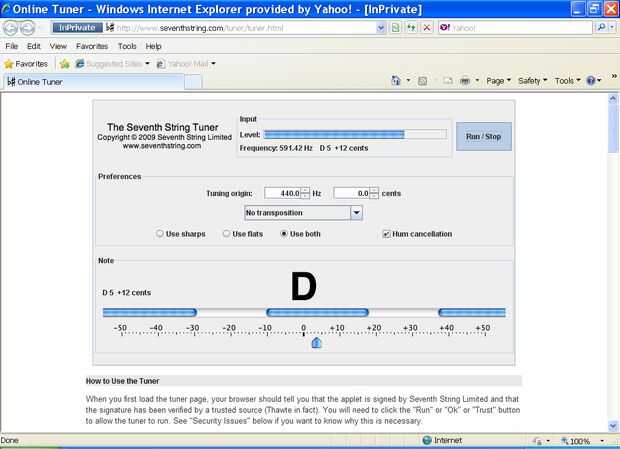This screenshot has width=620, height=449.
Task: Open the Page command menu
Action: [x=498, y=81]
